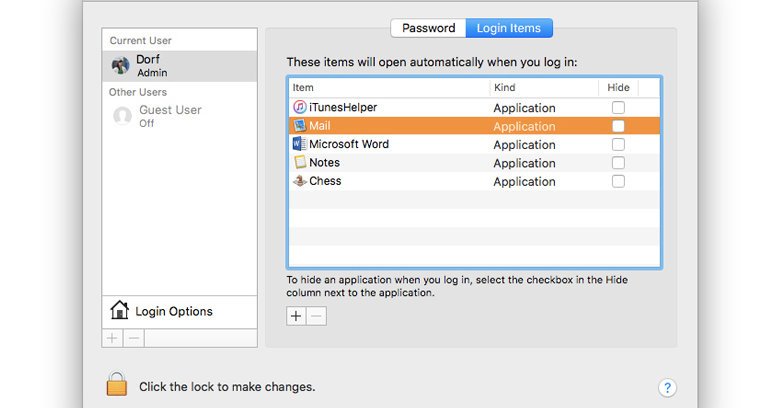Toggle Hide checkbox for Notes
This screenshot has height=408, width=780.
[x=618, y=163]
